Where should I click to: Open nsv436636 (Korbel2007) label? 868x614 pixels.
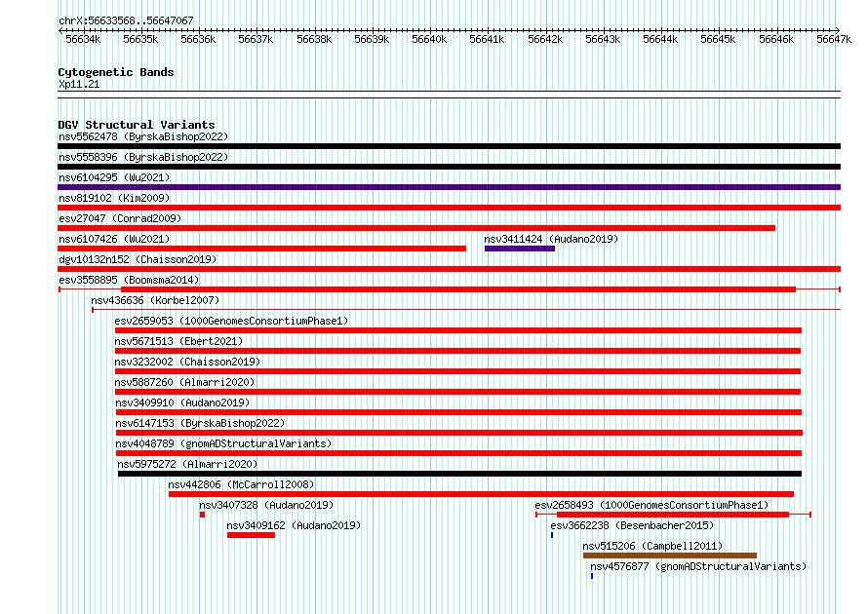(155, 300)
